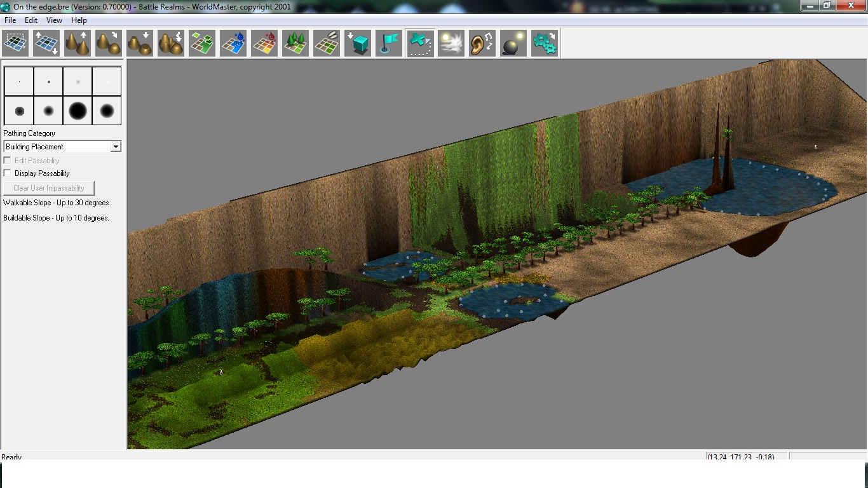This screenshot has height=488, width=868.
Task: Choose the medium soft brush beside the octagon
Action: pyautogui.click(x=48, y=111)
